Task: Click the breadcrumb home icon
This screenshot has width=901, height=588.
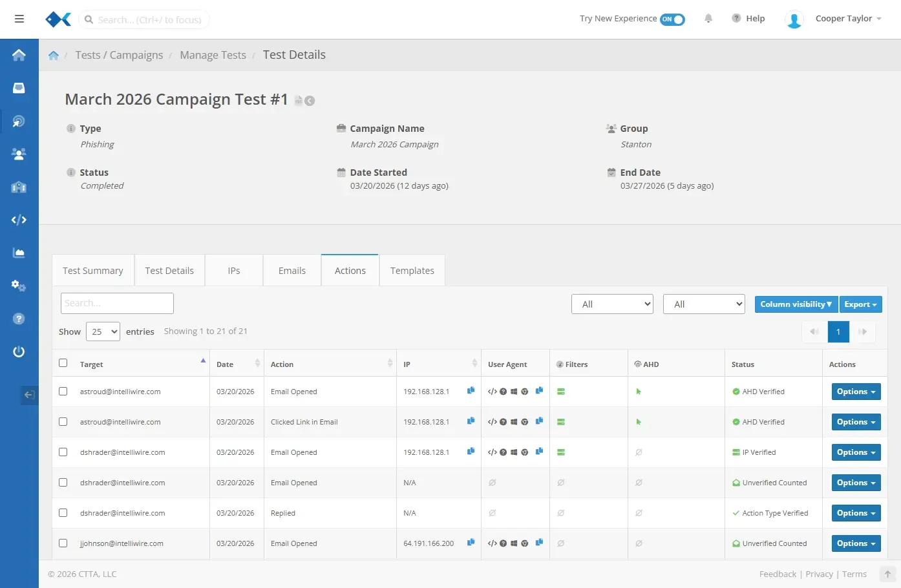Action: [x=54, y=56]
